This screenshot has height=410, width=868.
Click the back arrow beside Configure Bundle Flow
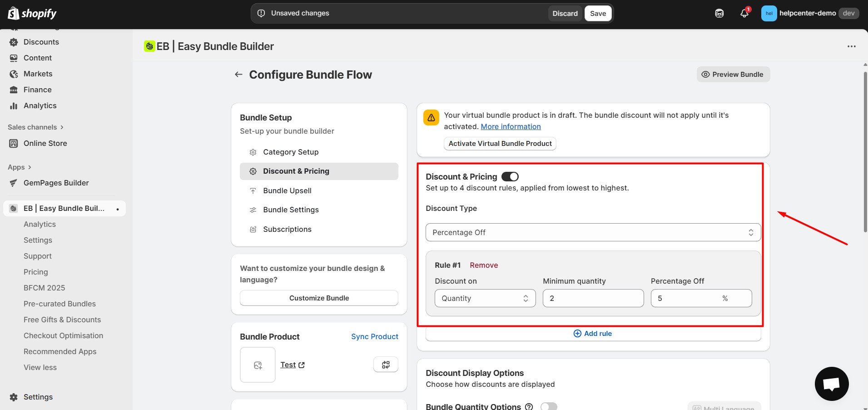coord(238,75)
